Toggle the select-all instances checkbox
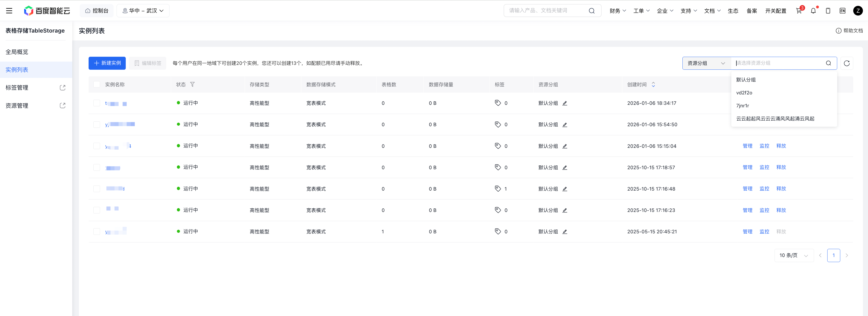Screen dimensions: 868x316 pyautogui.click(x=97, y=84)
